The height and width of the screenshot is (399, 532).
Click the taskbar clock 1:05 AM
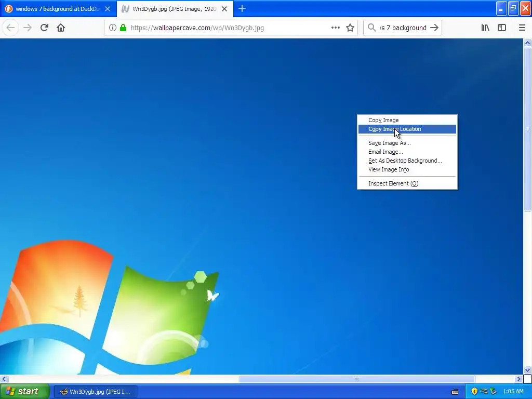coord(513,392)
